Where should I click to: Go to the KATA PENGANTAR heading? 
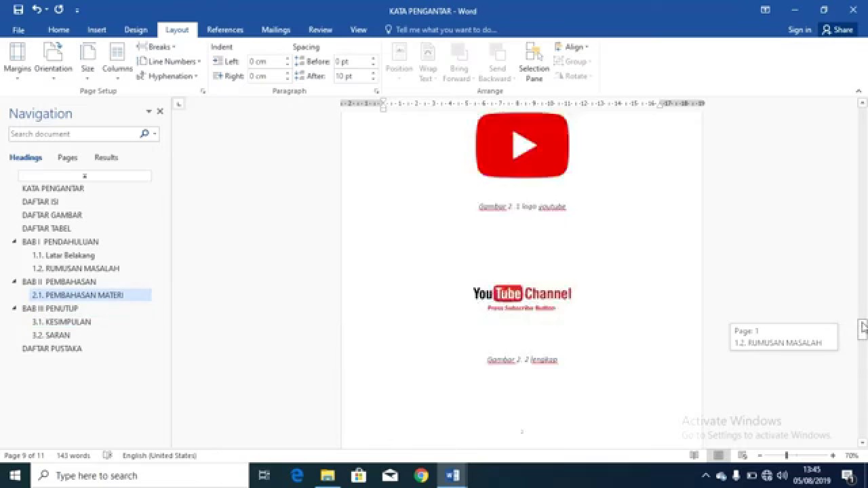click(53, 188)
